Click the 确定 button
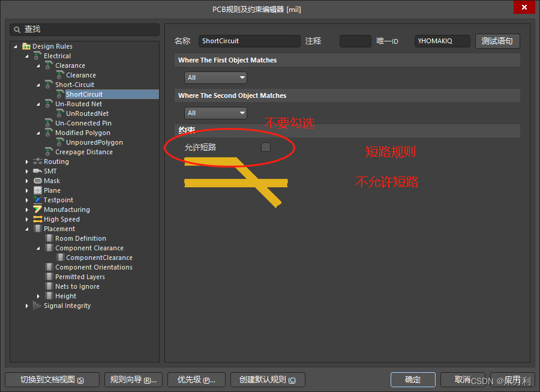540x392 pixels. 413,379
